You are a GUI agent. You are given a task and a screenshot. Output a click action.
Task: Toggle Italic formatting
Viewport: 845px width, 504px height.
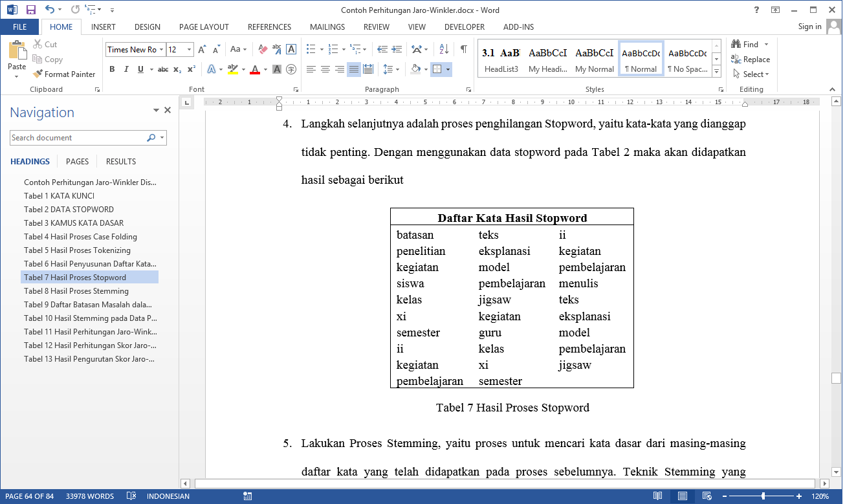[126, 69]
